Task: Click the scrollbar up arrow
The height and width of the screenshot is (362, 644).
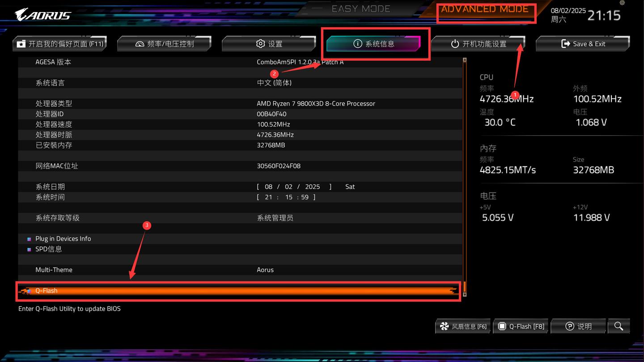Action: (x=465, y=60)
